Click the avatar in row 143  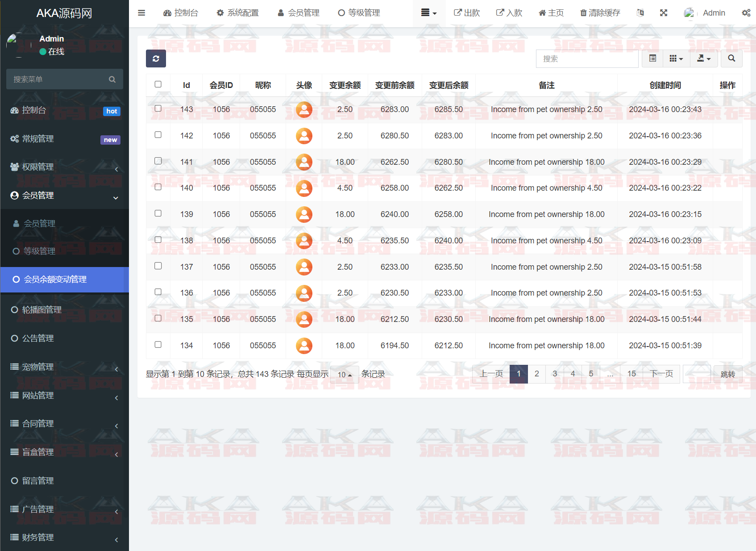pos(304,109)
